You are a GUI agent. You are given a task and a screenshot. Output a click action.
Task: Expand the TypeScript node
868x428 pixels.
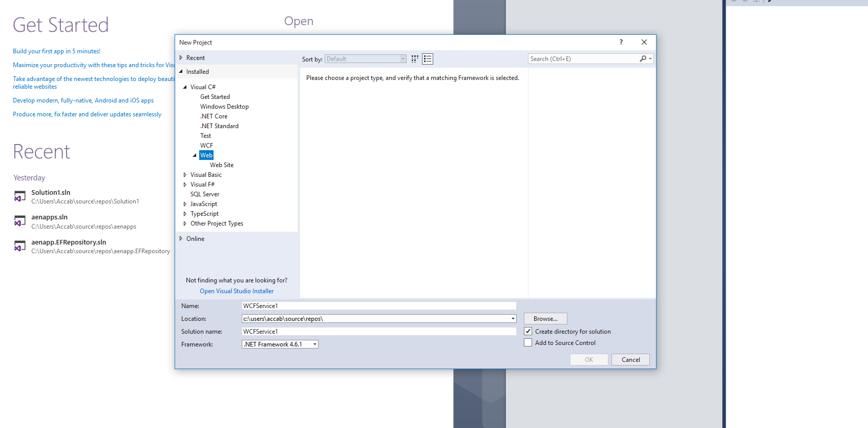(185, 214)
